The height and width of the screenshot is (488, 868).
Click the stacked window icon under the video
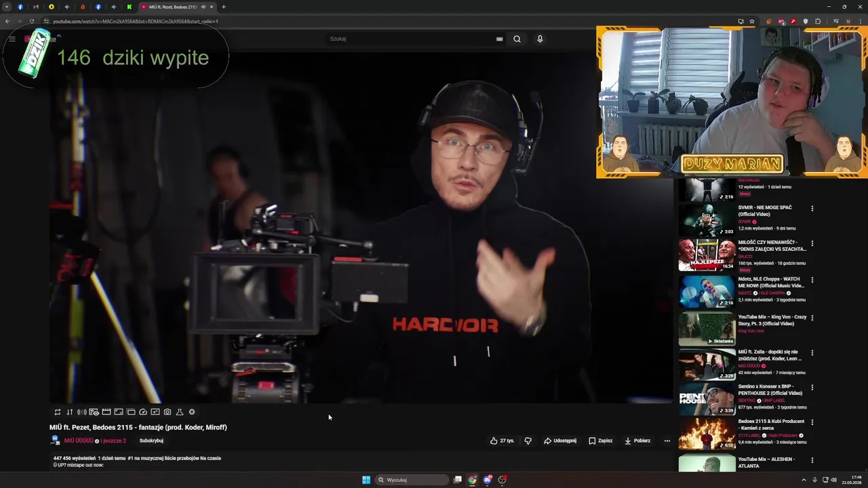tap(131, 412)
